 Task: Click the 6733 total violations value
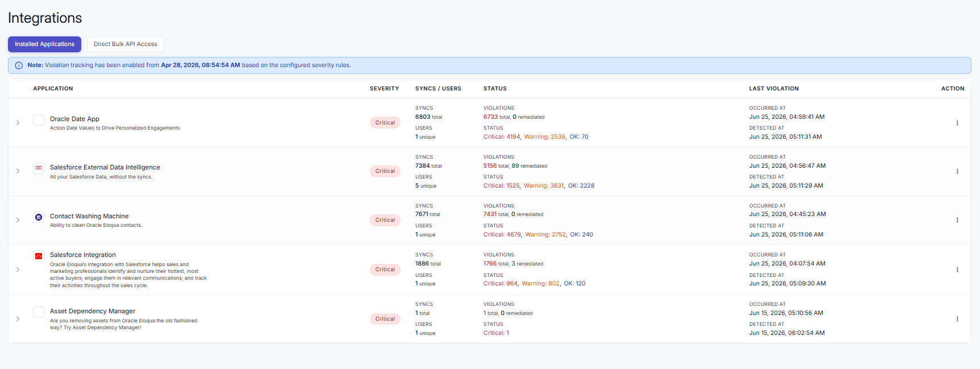[490, 117]
